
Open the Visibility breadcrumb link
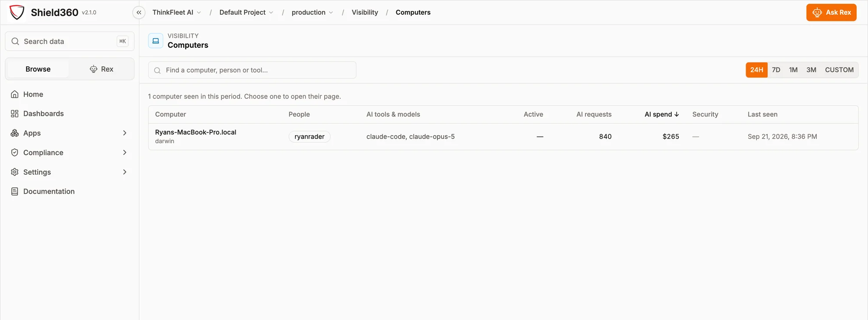click(365, 13)
